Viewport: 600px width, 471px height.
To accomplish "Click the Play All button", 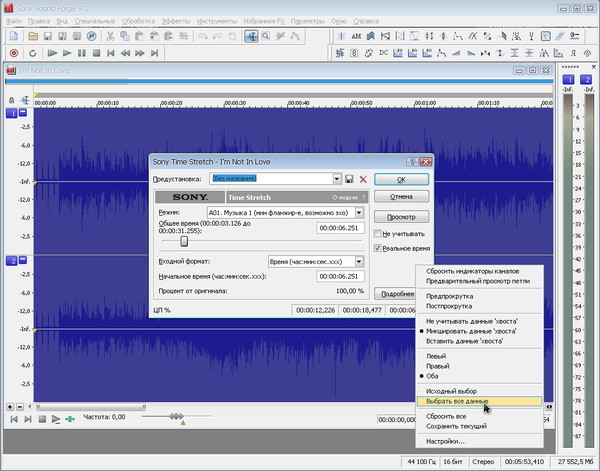I will click(52, 53).
